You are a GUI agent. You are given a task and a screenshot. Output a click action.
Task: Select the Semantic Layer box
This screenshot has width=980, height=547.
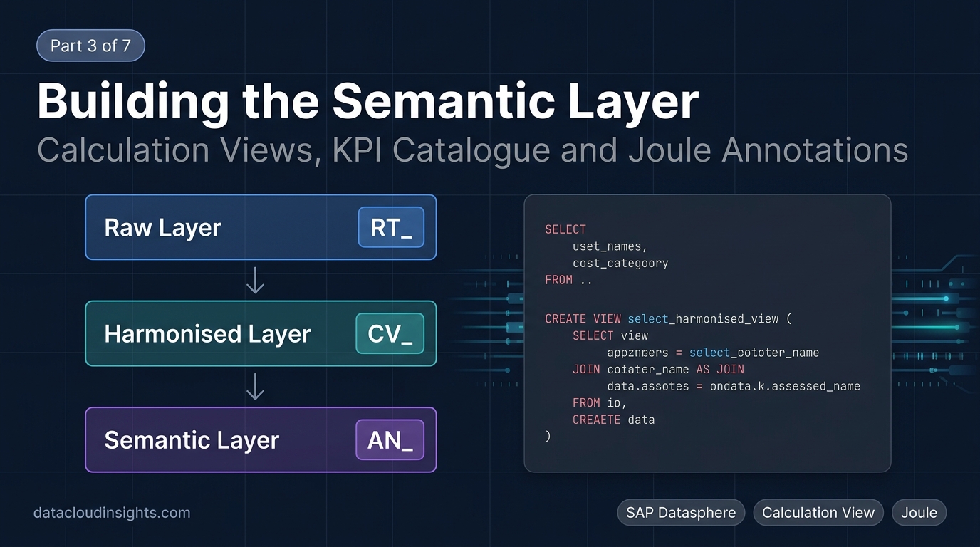[x=261, y=439]
